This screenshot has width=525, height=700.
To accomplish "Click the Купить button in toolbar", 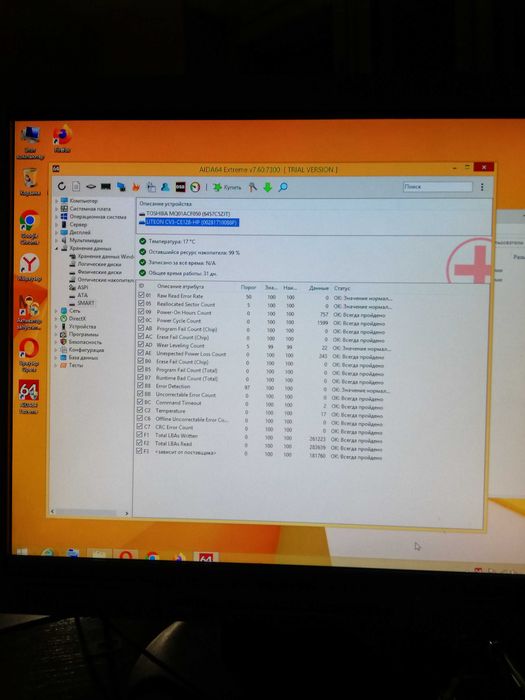I will point(227,188).
